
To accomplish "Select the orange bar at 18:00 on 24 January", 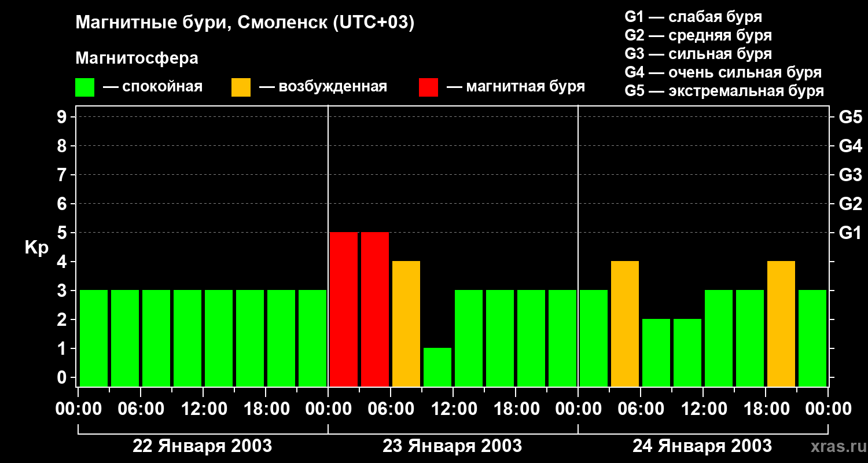I will tap(781, 324).
